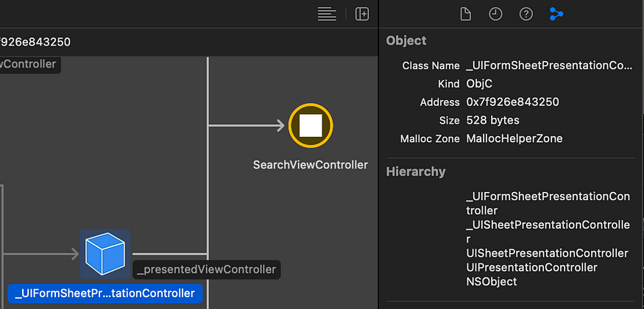The image size is (644, 309).
Task: Open the File inspector tab icon
Action: [x=465, y=14]
